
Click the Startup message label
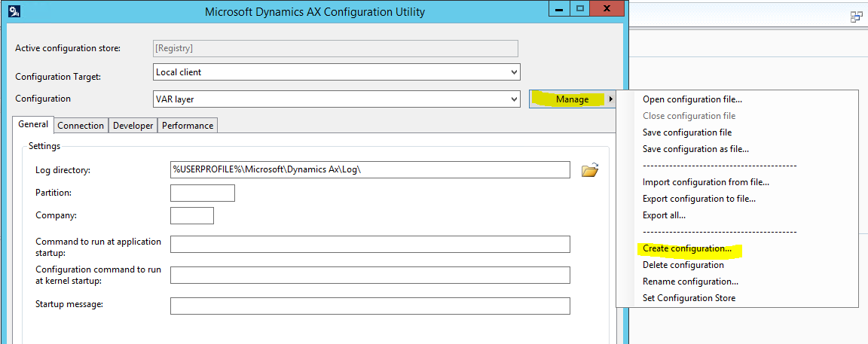(69, 303)
